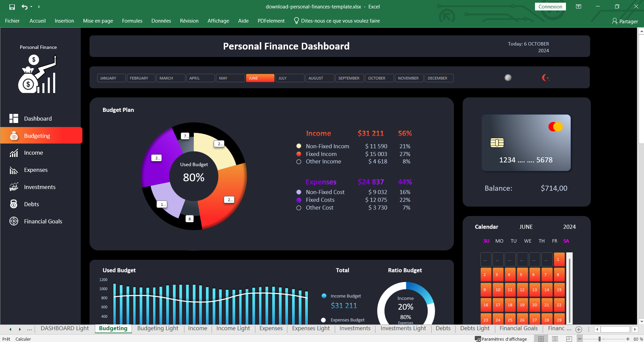Click the Dashboard grid icon in sidebar
This screenshot has height=342, width=644.
[x=14, y=118]
